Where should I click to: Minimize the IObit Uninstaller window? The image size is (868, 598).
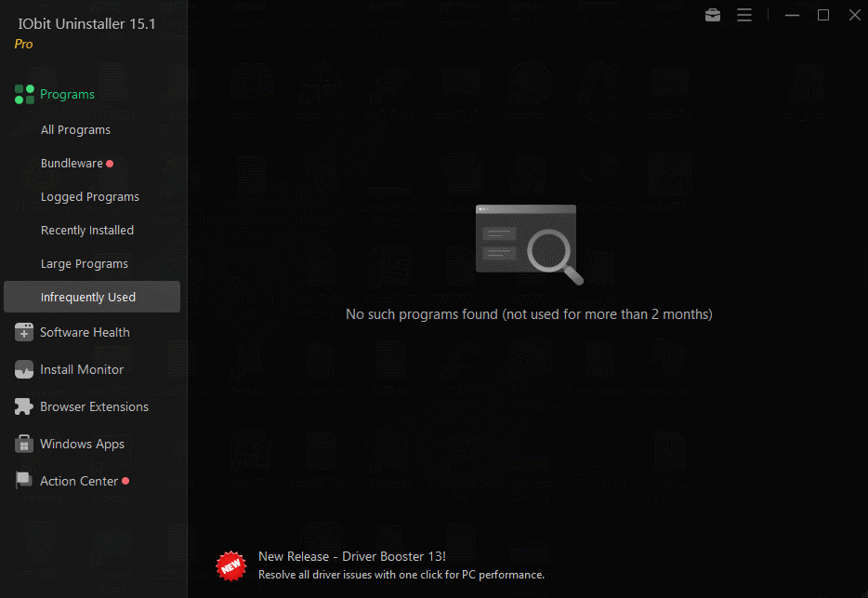(792, 15)
